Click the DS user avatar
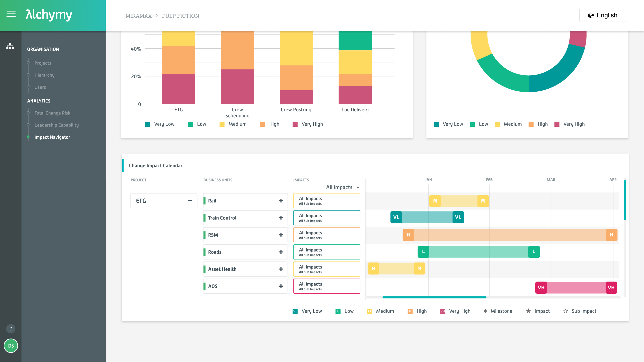The image size is (644, 362). (10, 346)
